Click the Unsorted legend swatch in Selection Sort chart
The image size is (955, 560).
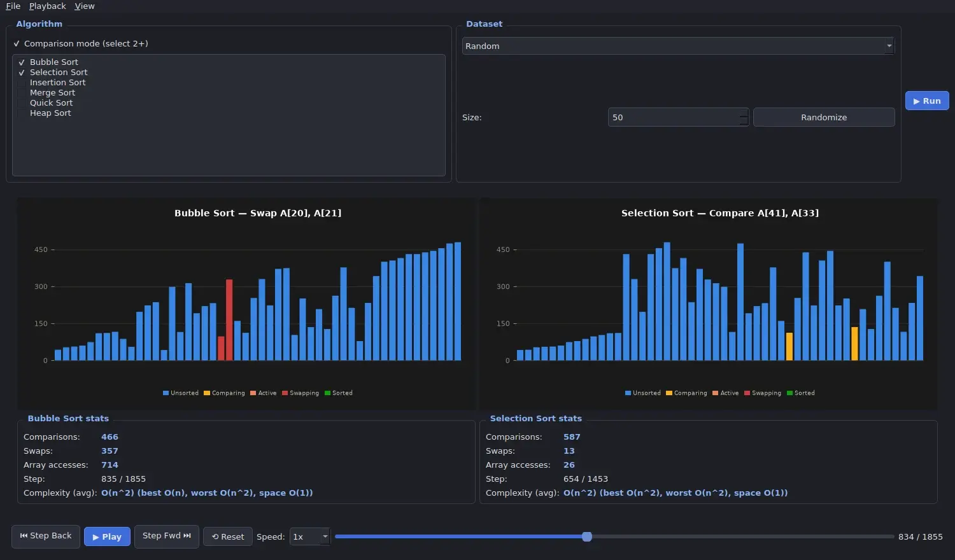coord(628,393)
